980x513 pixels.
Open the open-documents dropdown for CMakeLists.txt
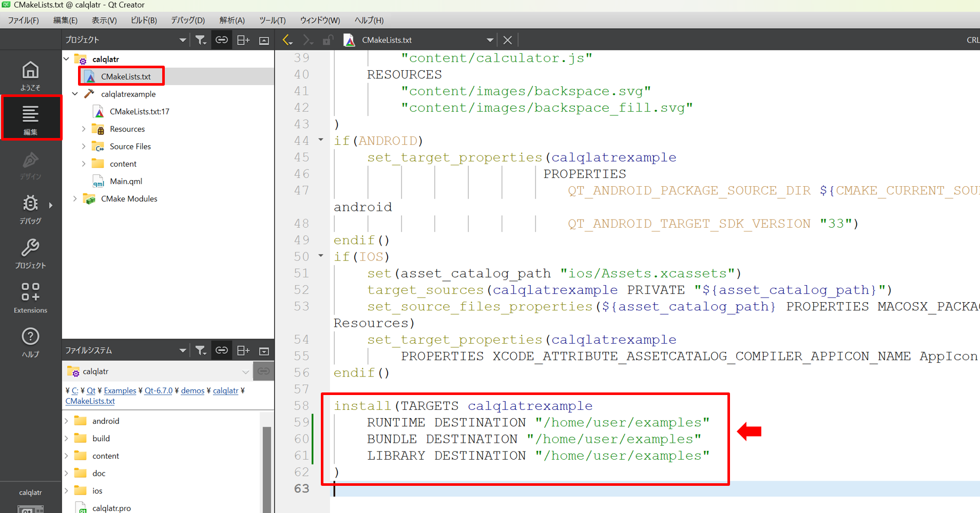click(x=490, y=40)
